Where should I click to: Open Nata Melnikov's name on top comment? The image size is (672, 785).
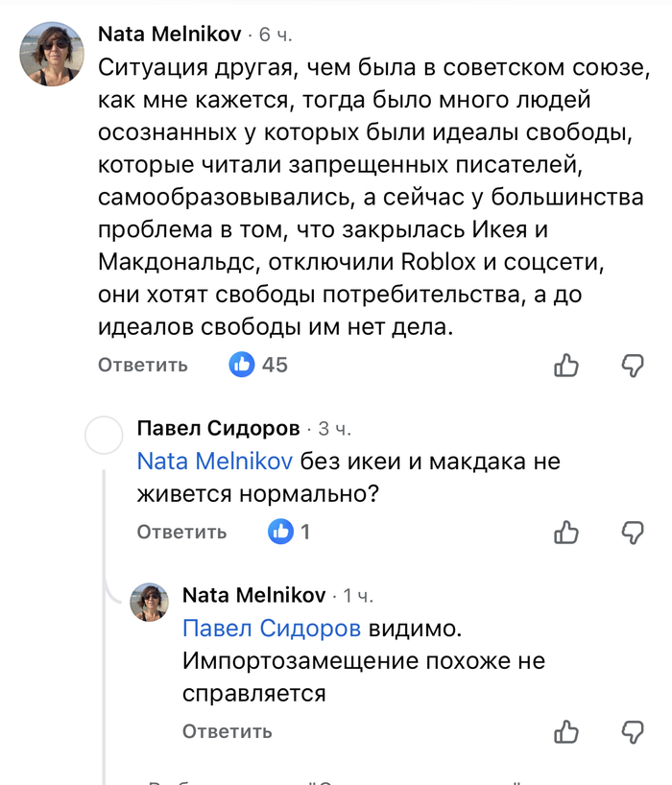169,35
